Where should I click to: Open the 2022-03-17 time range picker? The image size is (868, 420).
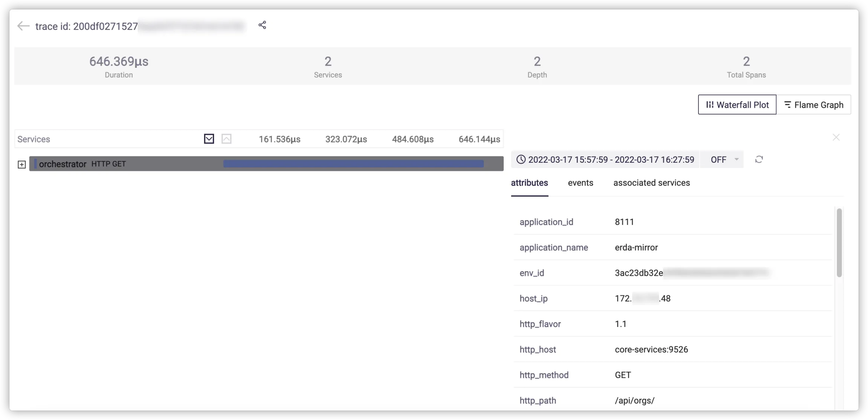(611, 160)
